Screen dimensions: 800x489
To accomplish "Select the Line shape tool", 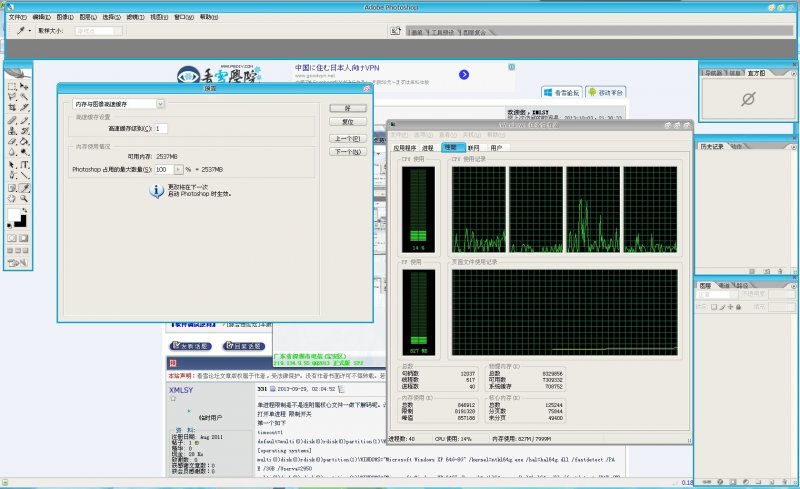I will 24,175.
